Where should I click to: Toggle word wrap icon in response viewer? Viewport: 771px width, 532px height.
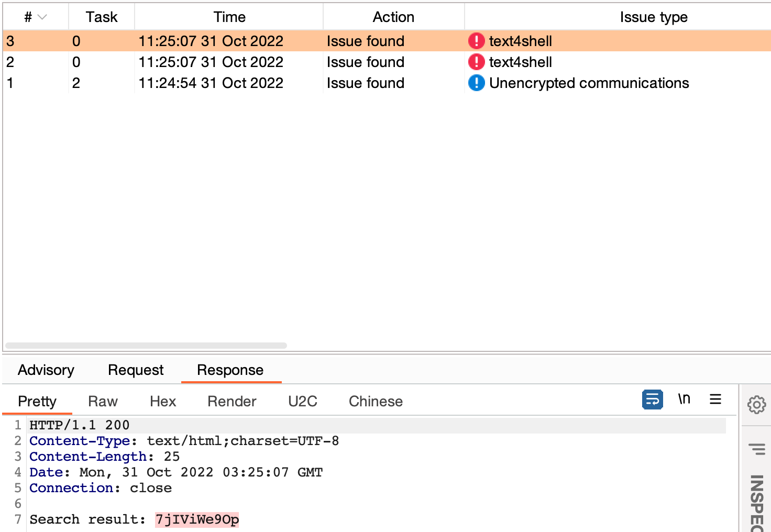[653, 400]
